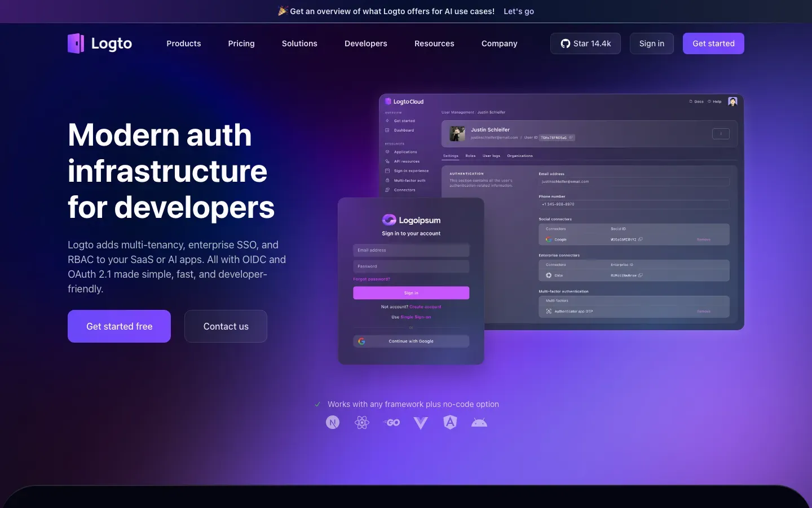The image size is (812, 508).
Task: Click the Create account link
Action: coord(425,307)
